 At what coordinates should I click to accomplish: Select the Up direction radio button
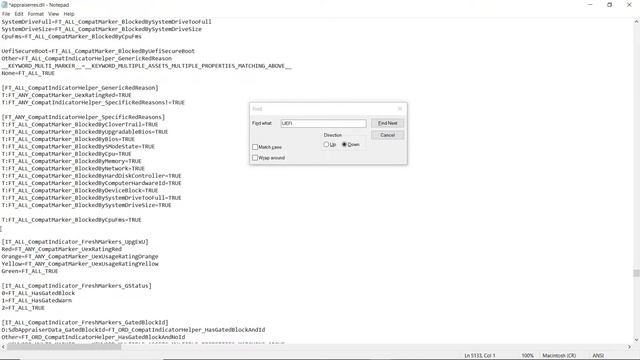click(326, 144)
